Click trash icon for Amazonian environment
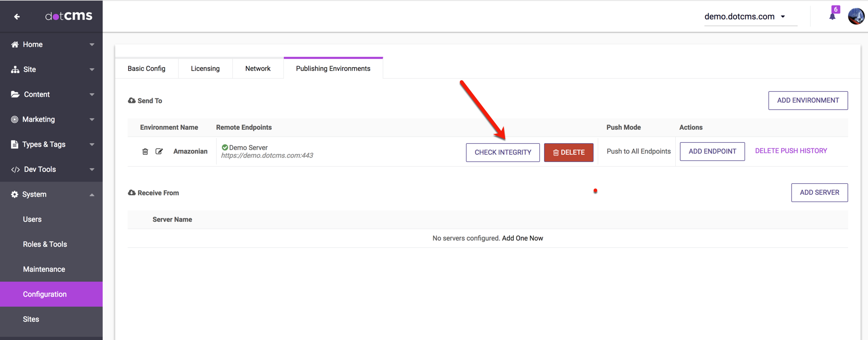The height and width of the screenshot is (340, 868). coord(145,152)
